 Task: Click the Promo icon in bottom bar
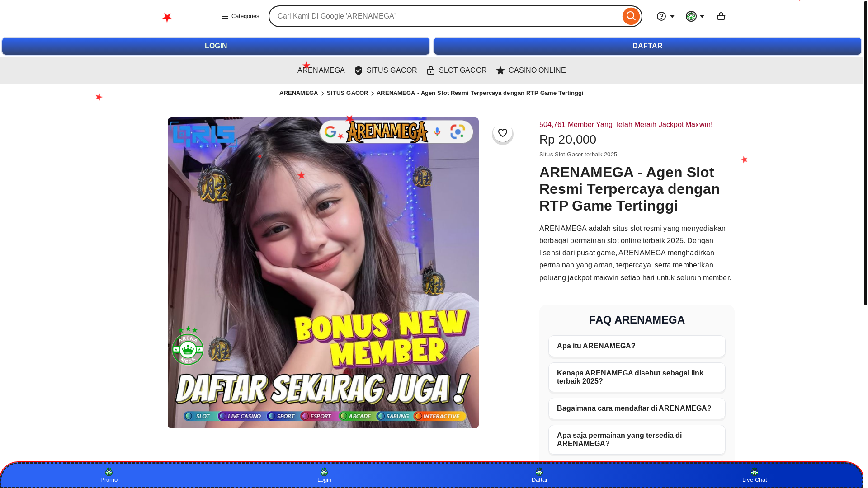tap(109, 475)
